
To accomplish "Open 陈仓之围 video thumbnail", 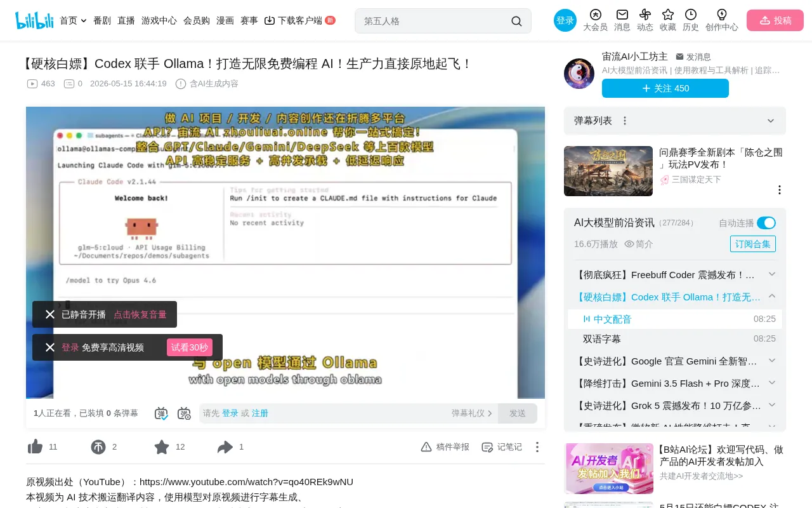I will point(608,171).
